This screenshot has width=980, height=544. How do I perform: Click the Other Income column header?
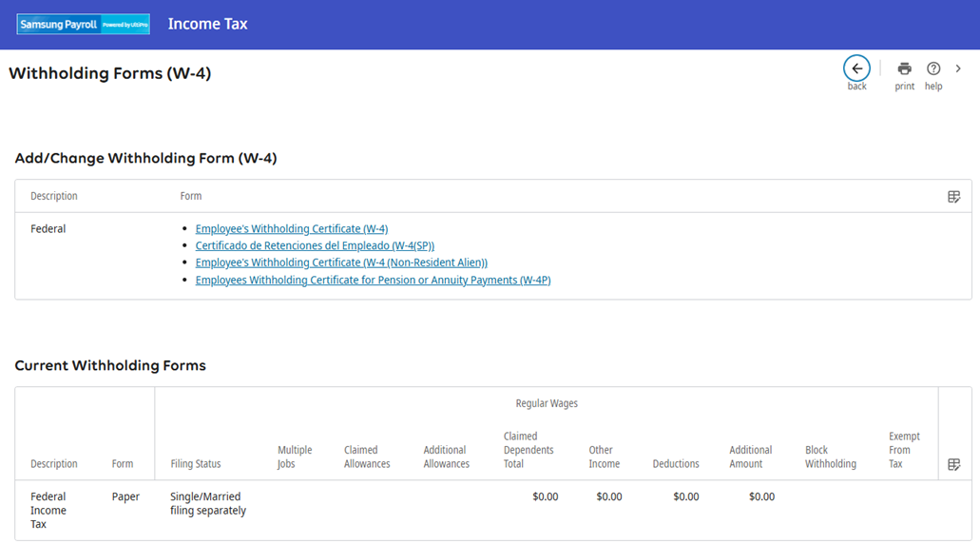point(604,457)
